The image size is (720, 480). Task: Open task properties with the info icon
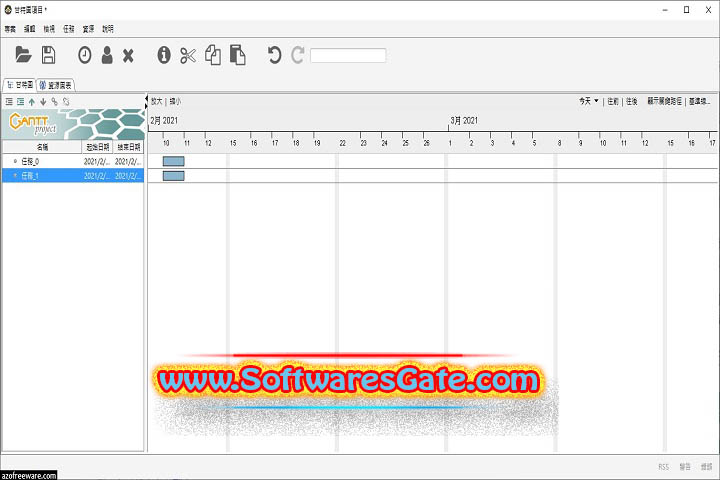pos(164,55)
